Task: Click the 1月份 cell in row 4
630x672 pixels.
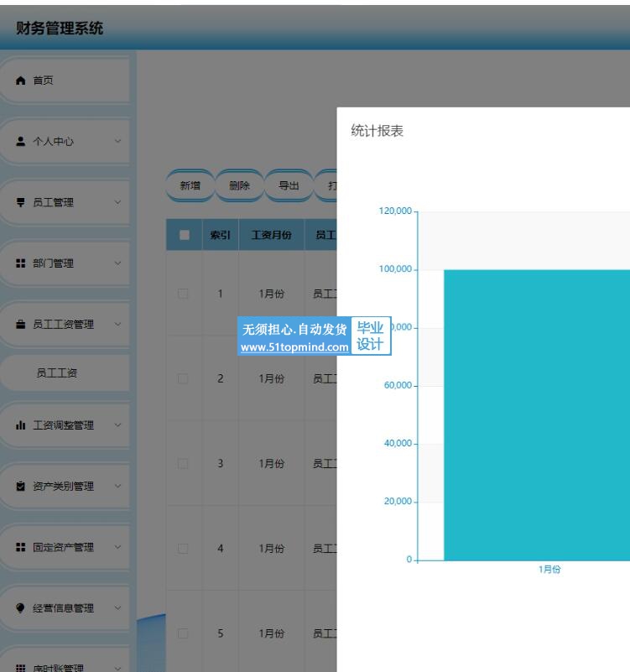Action: tap(271, 548)
